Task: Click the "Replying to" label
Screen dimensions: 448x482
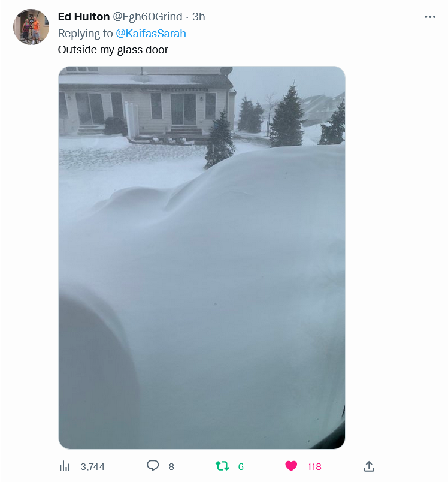Action: [86, 33]
